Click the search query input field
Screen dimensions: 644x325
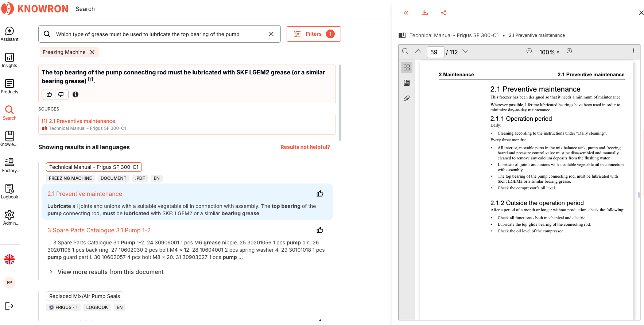pos(159,34)
